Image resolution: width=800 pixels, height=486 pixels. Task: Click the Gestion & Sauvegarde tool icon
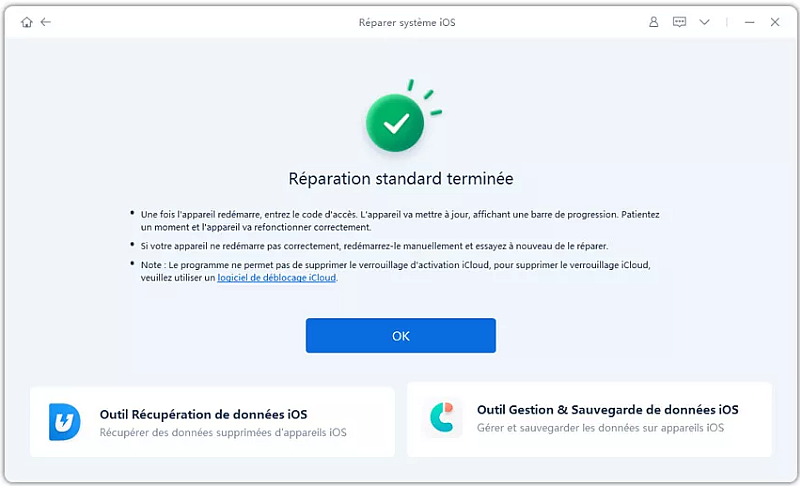coord(442,419)
